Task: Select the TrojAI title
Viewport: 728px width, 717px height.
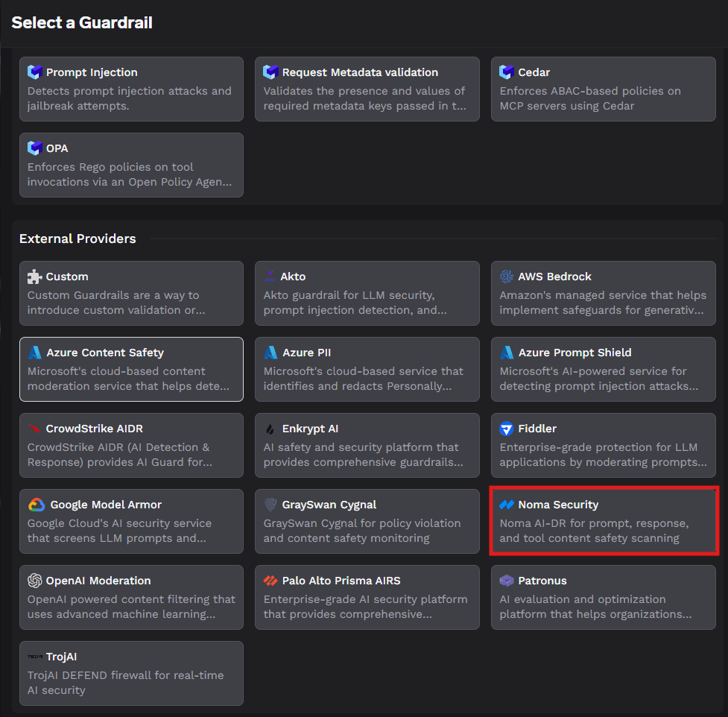Action: point(61,657)
